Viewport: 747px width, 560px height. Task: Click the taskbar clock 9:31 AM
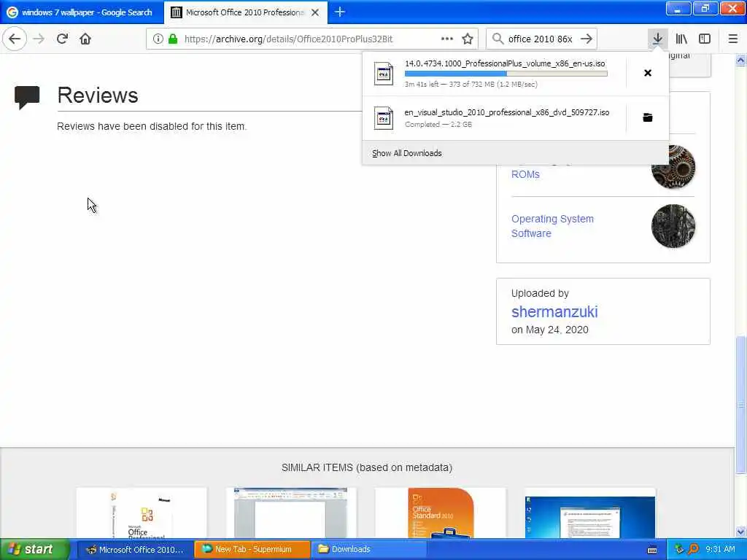click(720, 549)
